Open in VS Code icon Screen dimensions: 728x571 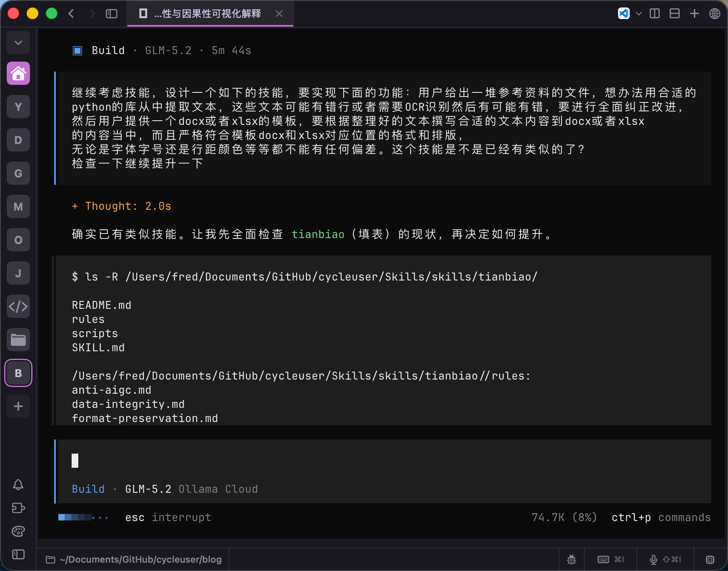pyautogui.click(x=624, y=13)
